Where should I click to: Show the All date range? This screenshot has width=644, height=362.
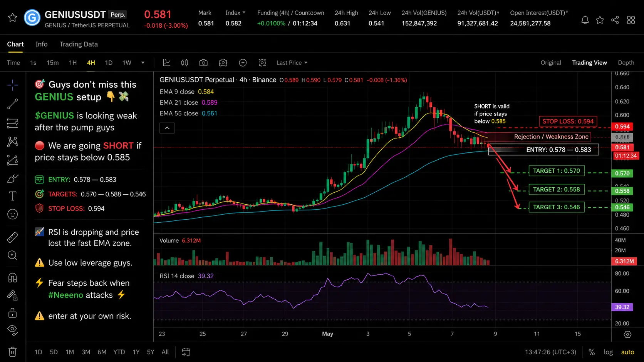coord(165,352)
